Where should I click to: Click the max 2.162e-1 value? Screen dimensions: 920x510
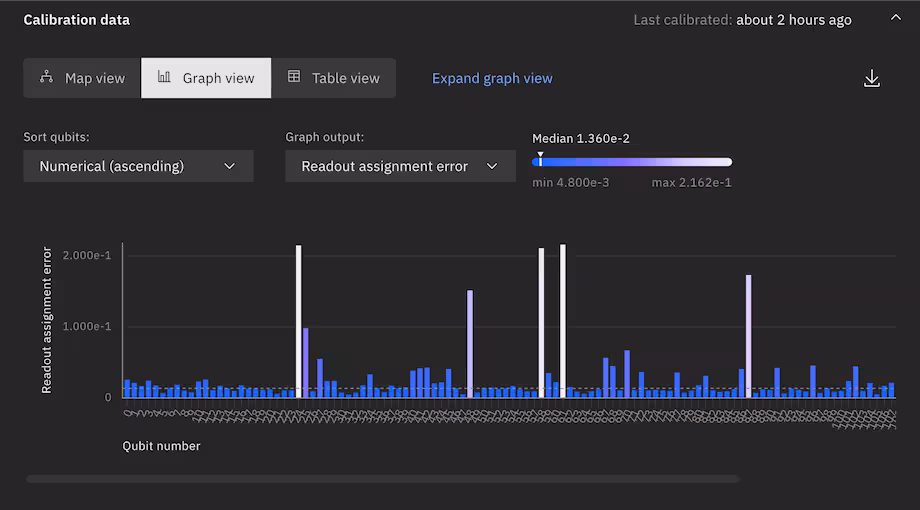click(691, 183)
